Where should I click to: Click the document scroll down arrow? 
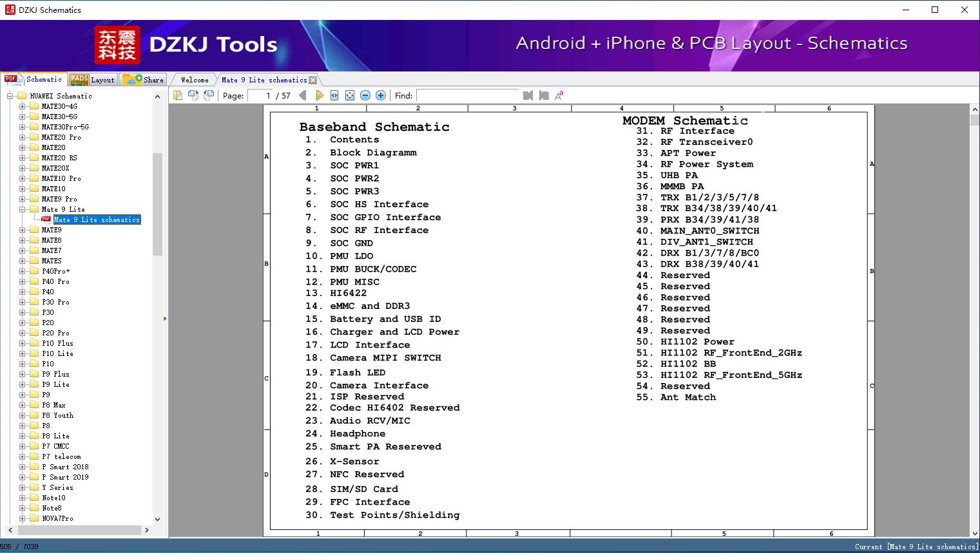974,532
